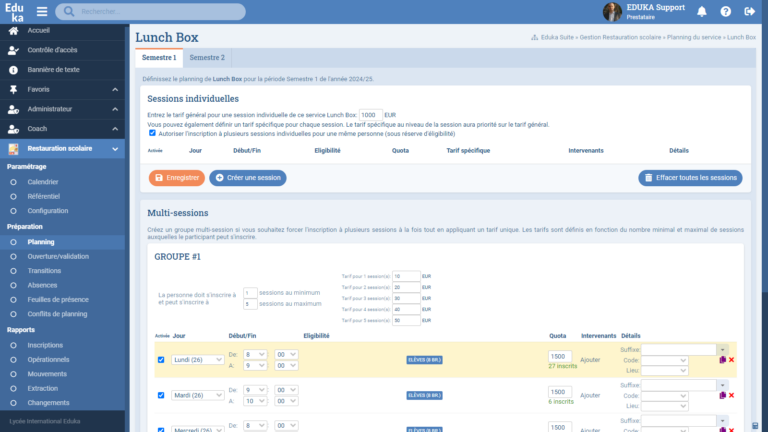This screenshot has height=432, width=768.
Task: Duplicate the Lundi session with the copy icon
Action: 722,360
